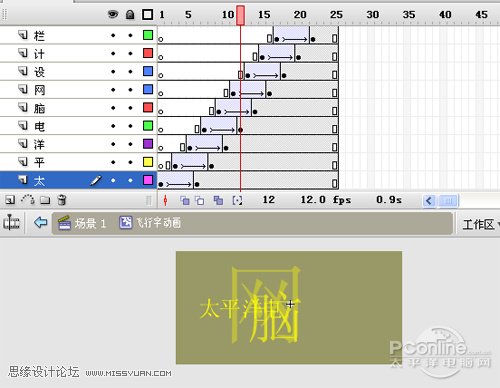This screenshot has width=500, height=388.
Task: Click the 场景 1 clapperboard icon
Action: (x=64, y=223)
